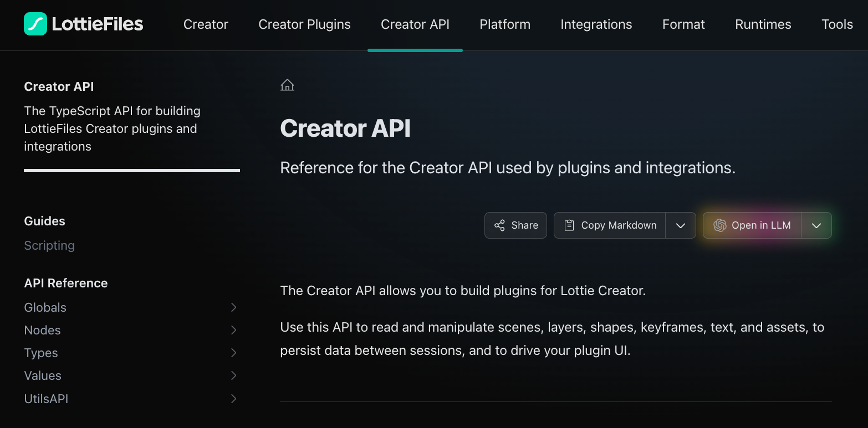Go to the home breadcrumb icon

tap(287, 85)
